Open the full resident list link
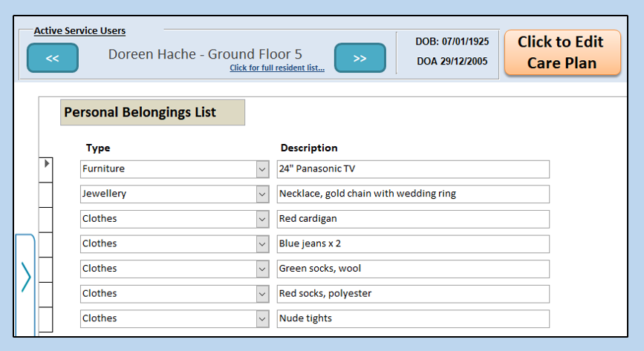644x351 pixels. point(277,68)
